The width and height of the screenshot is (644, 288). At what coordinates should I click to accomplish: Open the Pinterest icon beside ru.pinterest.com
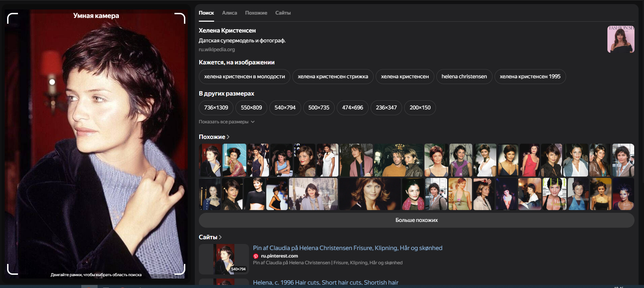(x=256, y=256)
